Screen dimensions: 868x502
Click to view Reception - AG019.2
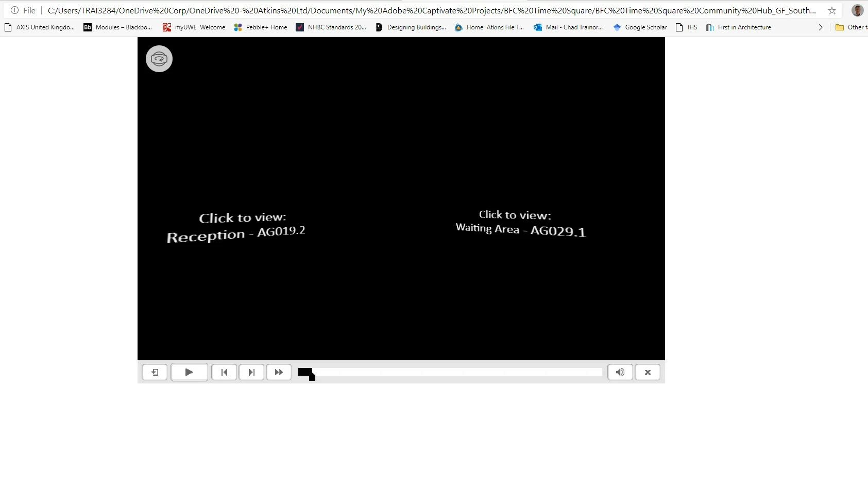pos(236,227)
